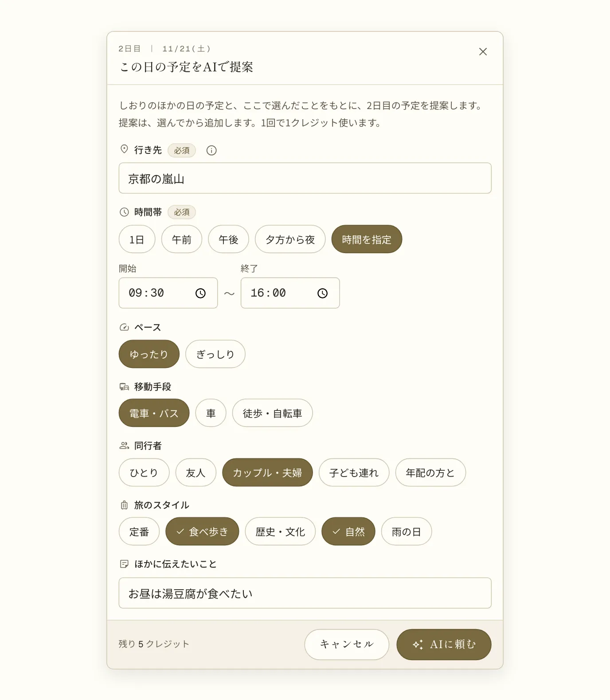610x700 pixels.
Task: Click the location pin icon beside 行き先
Action: [x=124, y=149]
